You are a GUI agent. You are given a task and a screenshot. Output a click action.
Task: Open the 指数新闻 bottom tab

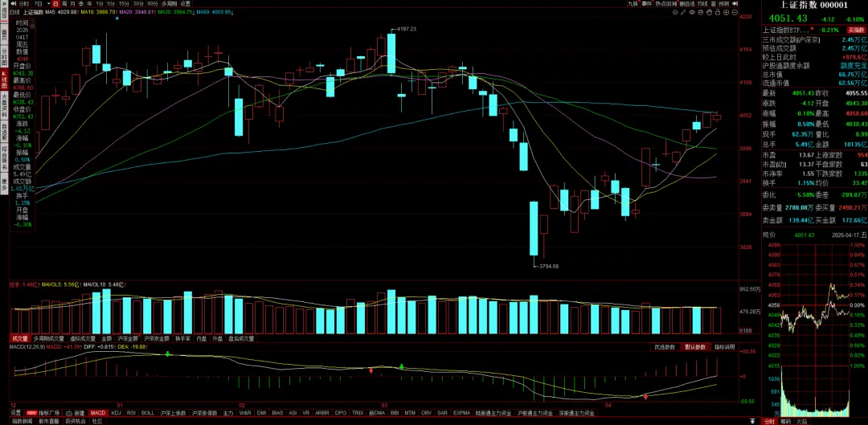(23, 421)
